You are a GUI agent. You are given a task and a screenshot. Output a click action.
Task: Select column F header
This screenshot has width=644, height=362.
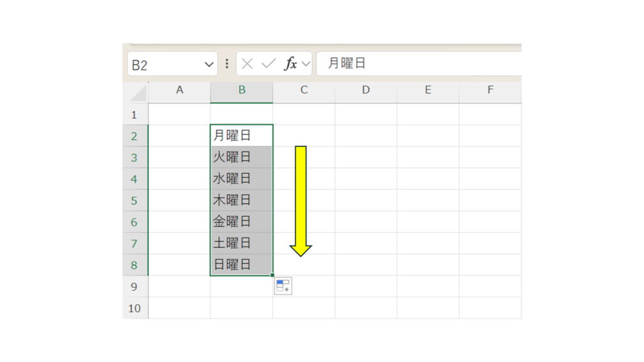(490, 90)
